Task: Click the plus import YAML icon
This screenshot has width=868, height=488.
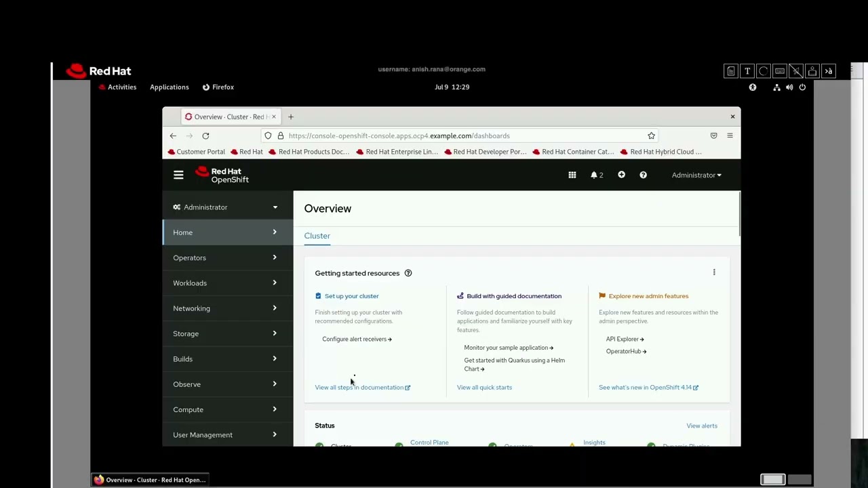Action: [x=621, y=175]
